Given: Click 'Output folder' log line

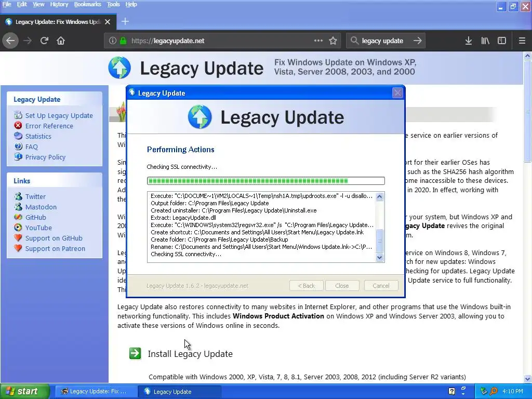Looking at the screenshot, I should (x=210, y=203).
